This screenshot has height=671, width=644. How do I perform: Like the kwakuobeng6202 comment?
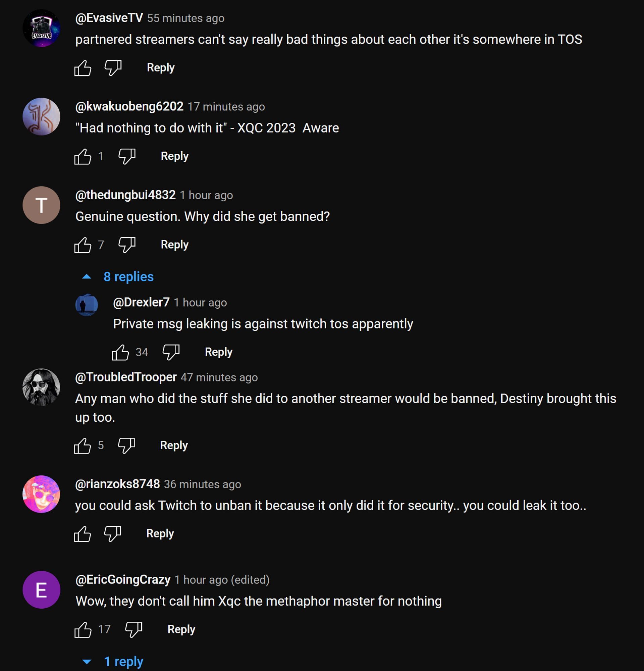tap(83, 156)
